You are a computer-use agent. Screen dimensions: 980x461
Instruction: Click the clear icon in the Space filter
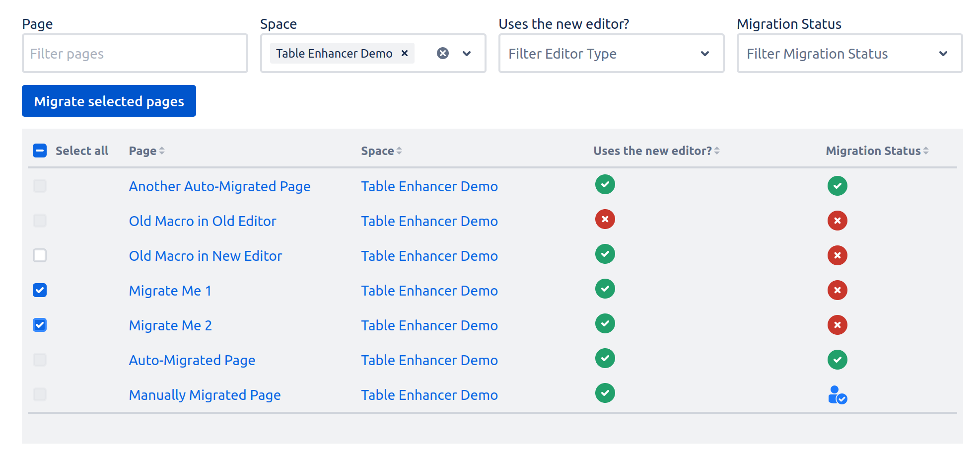point(443,53)
